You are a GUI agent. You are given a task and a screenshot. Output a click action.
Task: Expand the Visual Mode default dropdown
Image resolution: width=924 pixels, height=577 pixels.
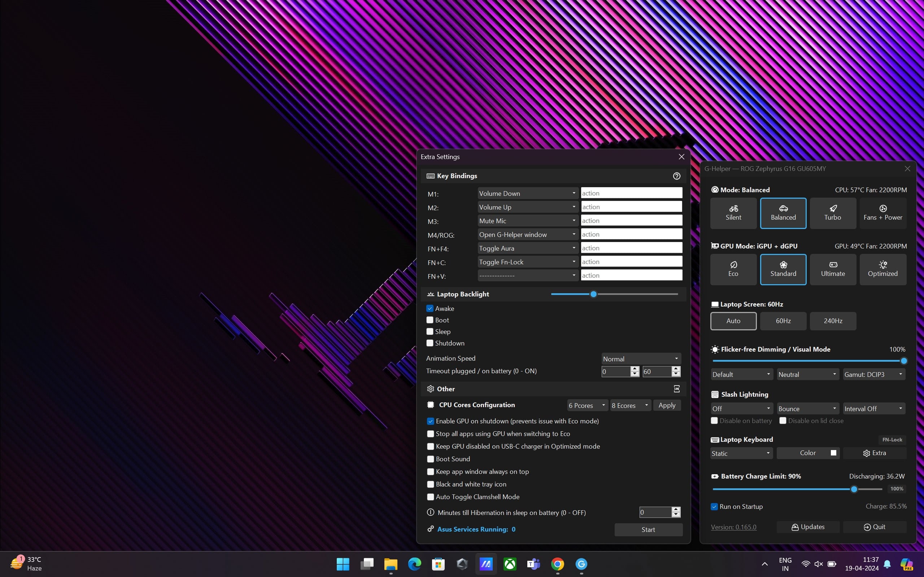pyautogui.click(x=741, y=374)
